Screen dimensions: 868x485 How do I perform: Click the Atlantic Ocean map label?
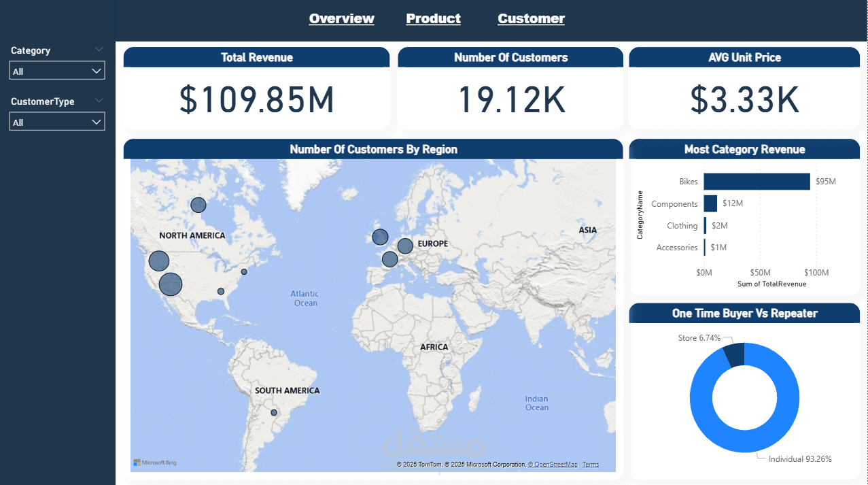pyautogui.click(x=305, y=298)
